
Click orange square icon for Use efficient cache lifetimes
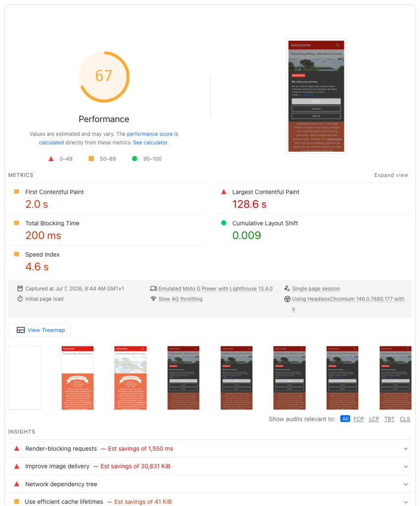coord(16,502)
